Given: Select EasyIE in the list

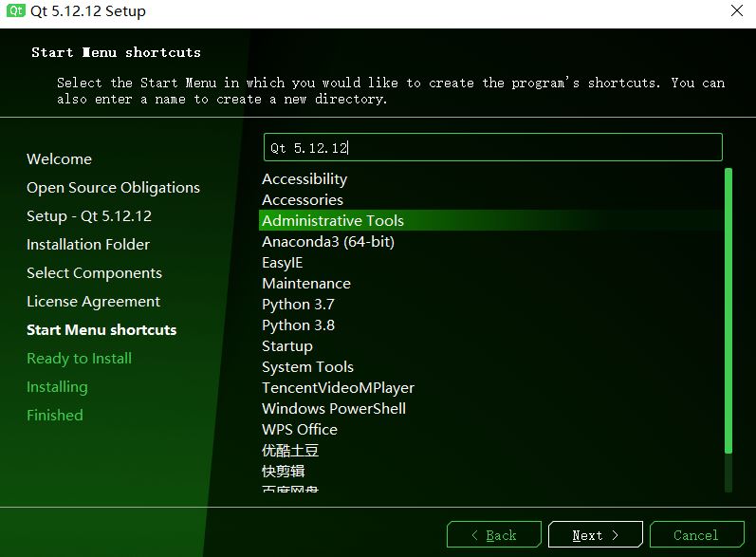Looking at the screenshot, I should coord(491,262).
